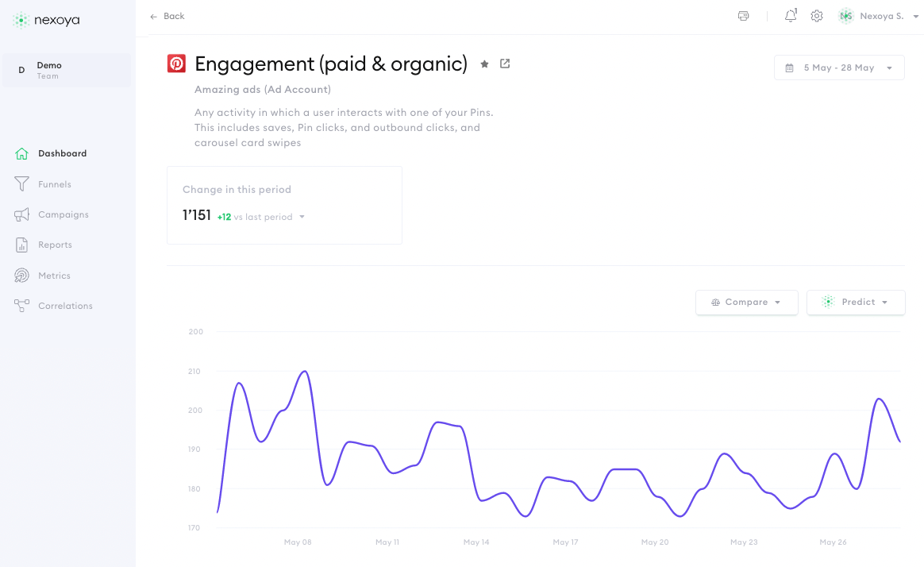Select the Demo Team switcher

pyautogui.click(x=67, y=71)
